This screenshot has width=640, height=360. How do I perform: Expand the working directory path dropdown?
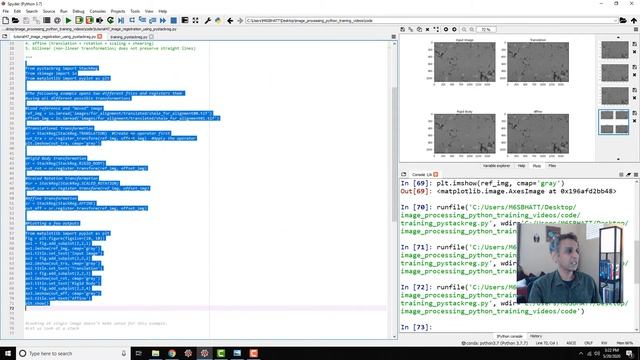[615, 20]
